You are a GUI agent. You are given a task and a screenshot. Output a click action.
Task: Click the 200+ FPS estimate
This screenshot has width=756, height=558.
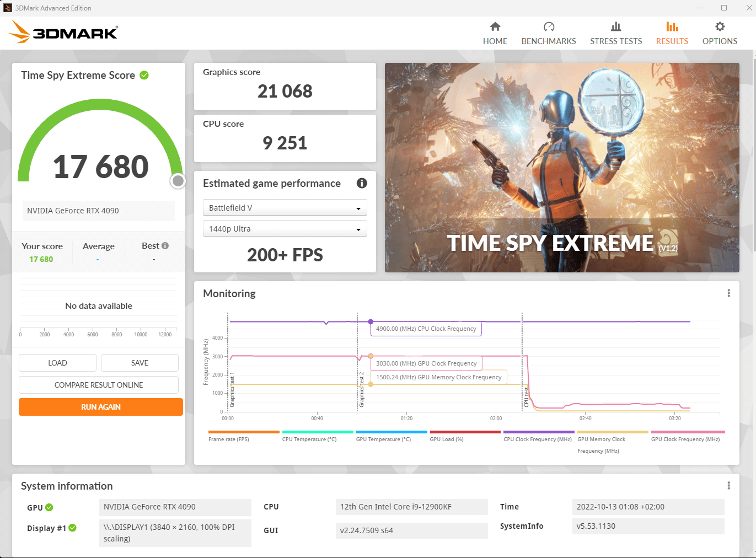click(285, 255)
